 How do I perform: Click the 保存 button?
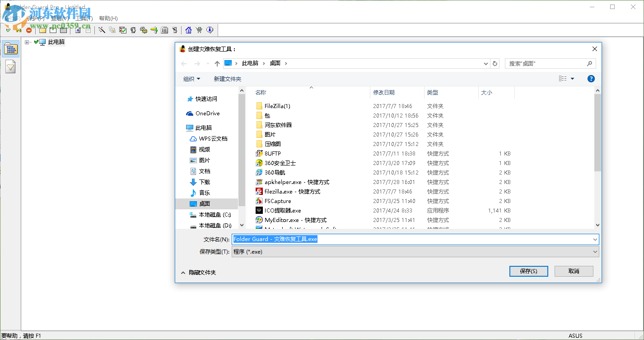[x=528, y=271]
